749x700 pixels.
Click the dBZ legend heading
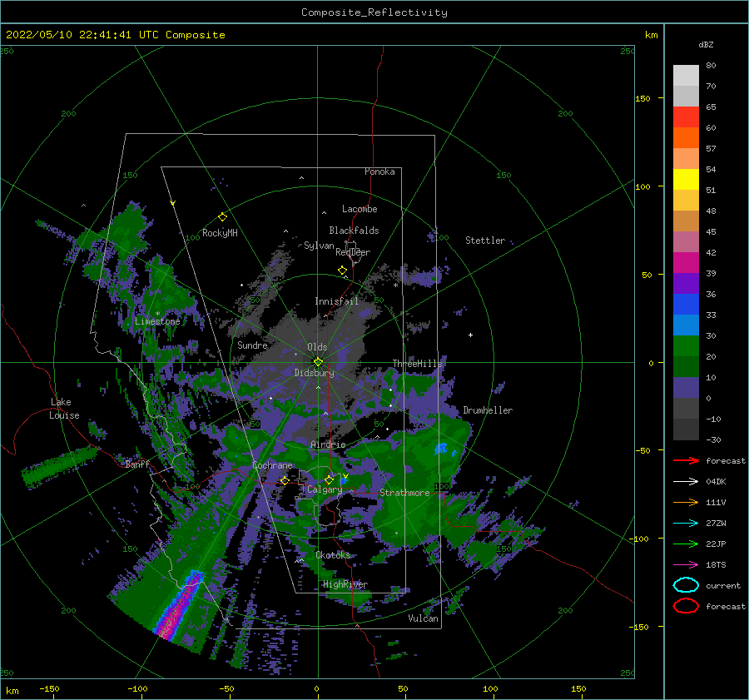(706, 44)
